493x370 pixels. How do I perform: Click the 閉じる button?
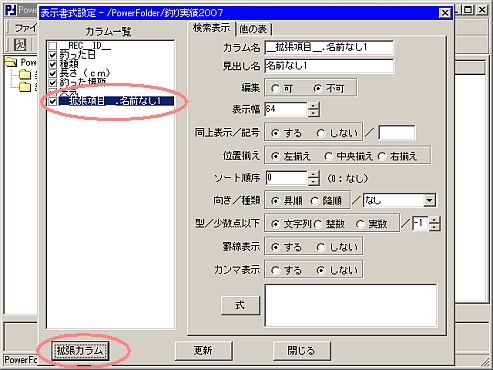coord(301,351)
